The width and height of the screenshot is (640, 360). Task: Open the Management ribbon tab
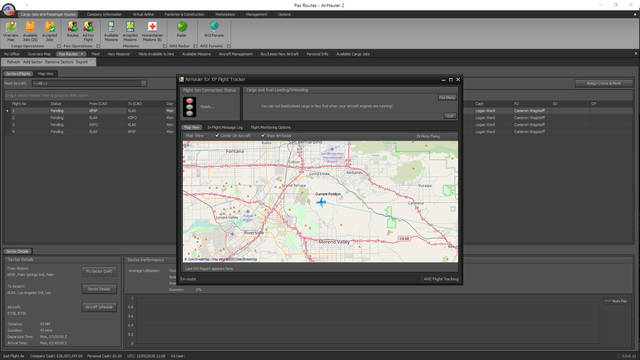pyautogui.click(x=256, y=14)
